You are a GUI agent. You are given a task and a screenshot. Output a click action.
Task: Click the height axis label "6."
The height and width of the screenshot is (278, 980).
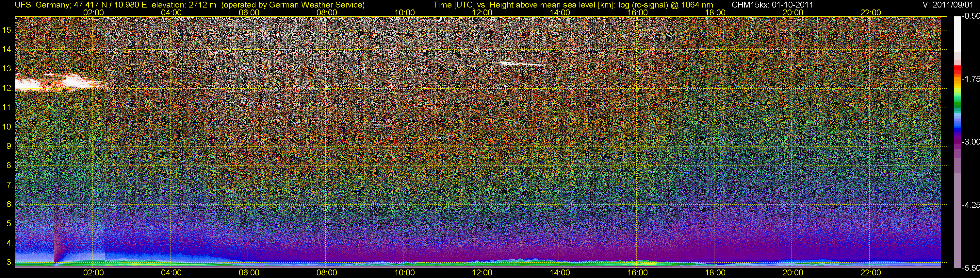click(x=10, y=204)
